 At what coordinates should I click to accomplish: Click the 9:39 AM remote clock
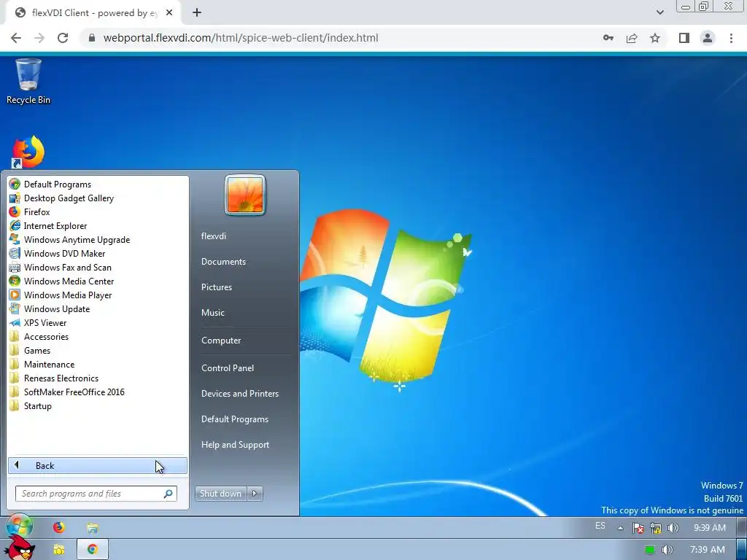click(709, 528)
